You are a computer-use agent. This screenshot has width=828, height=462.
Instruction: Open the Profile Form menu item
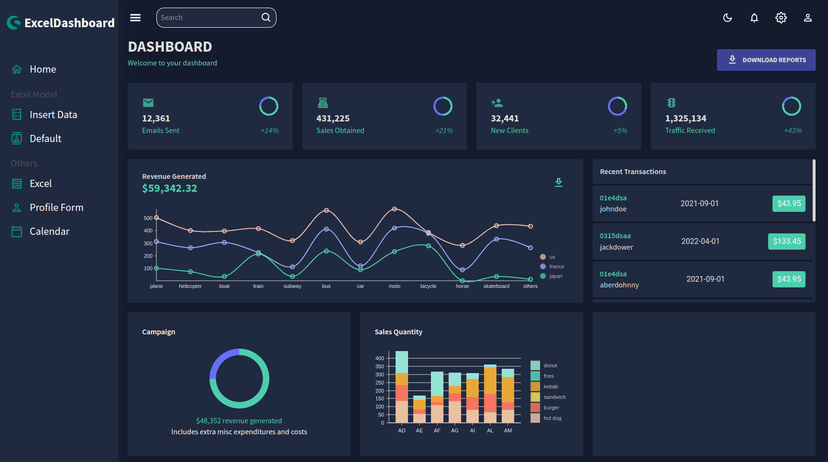point(59,208)
